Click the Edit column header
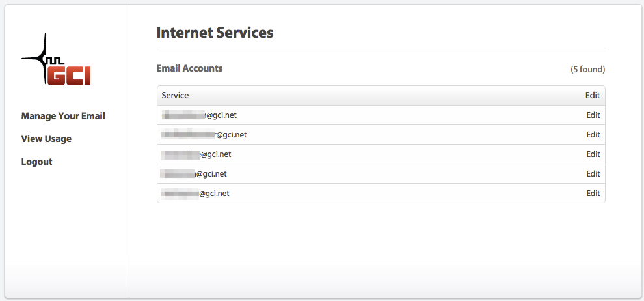The height and width of the screenshot is (301, 644). tap(593, 95)
